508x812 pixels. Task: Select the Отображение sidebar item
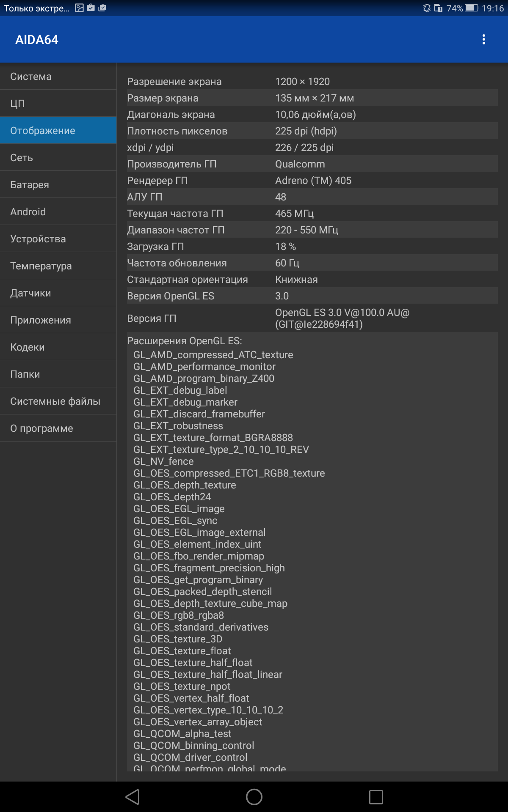point(58,131)
